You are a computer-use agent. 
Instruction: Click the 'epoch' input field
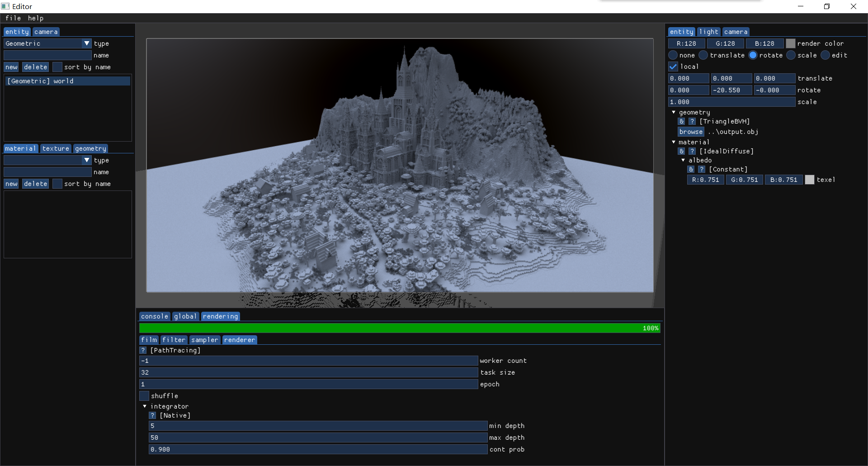coord(309,384)
